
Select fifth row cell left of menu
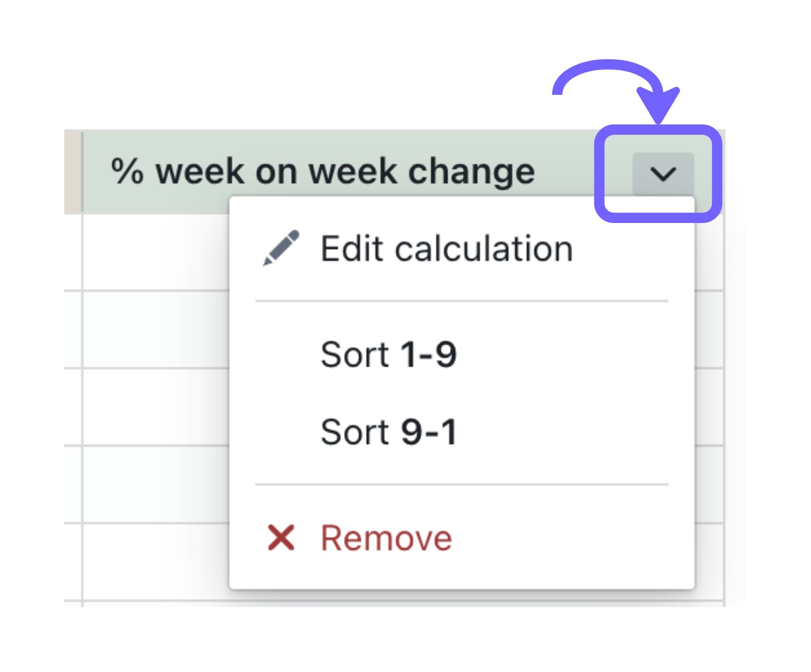click(x=157, y=562)
